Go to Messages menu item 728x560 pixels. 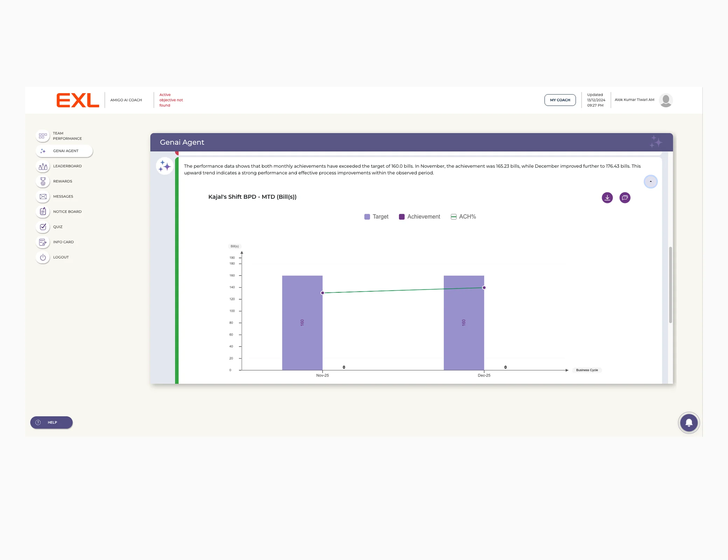coord(64,196)
